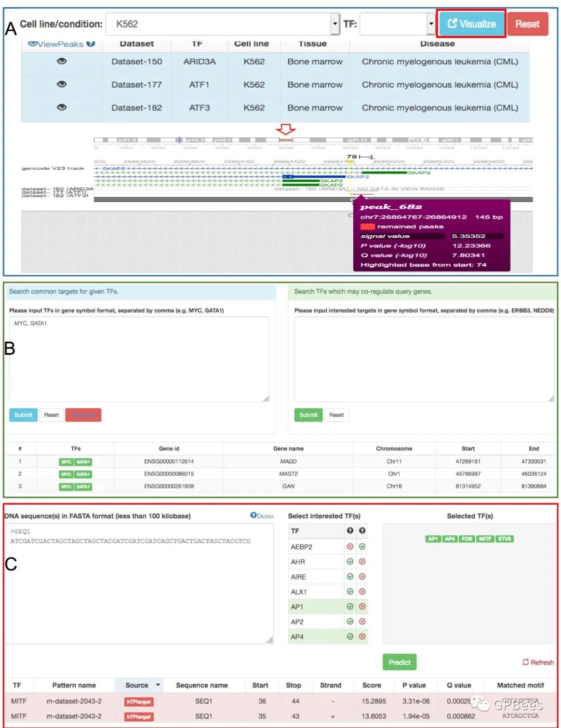Click gene id ENSG00000261609
Image resolution: width=561 pixels, height=728 pixels.
tap(169, 486)
